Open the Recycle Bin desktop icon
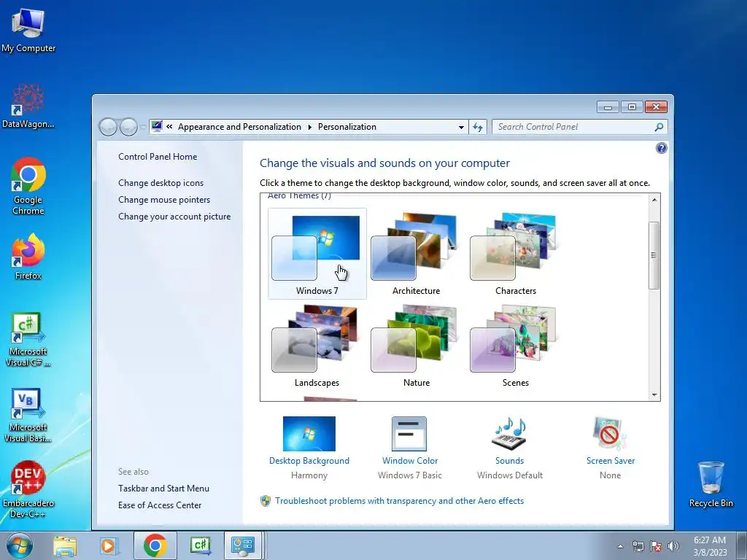747x560 pixels. tap(711, 484)
